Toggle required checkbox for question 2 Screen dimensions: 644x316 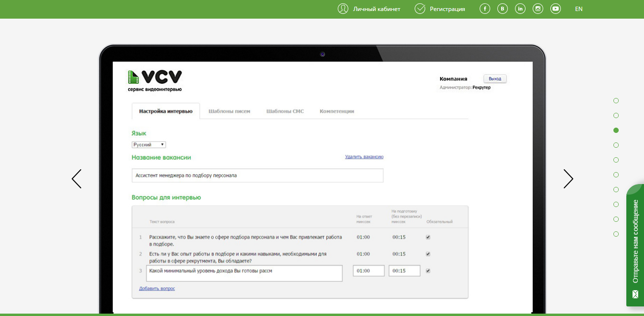click(428, 254)
